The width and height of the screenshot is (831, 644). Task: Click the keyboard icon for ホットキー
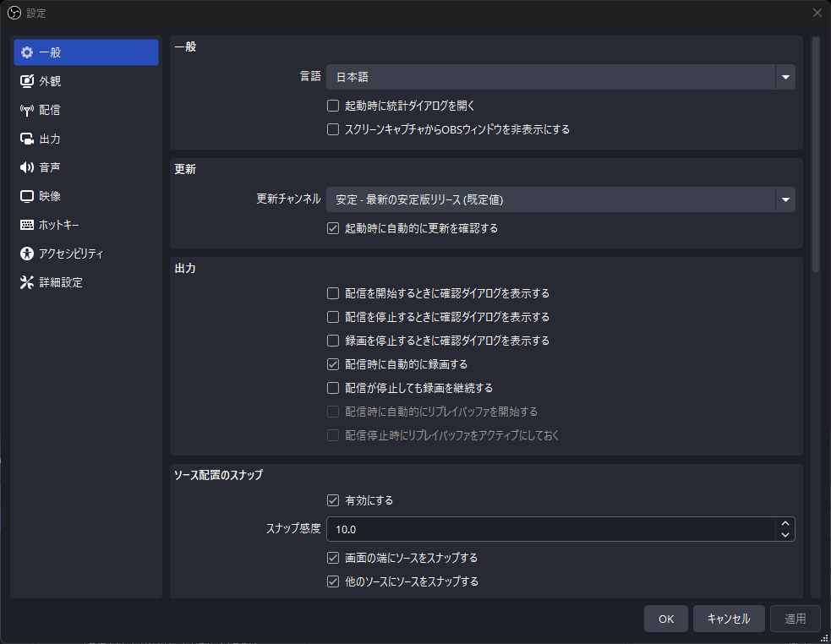27,225
